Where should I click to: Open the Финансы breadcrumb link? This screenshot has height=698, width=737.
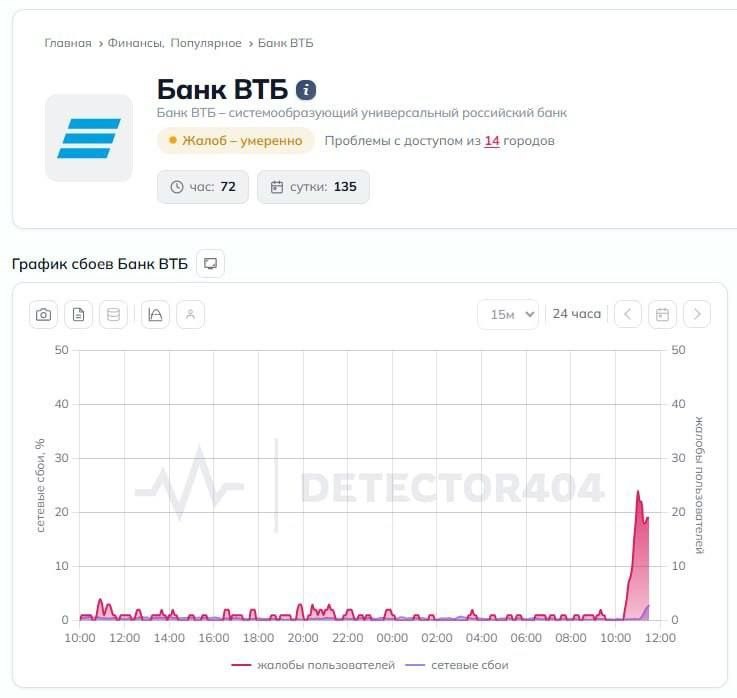click(x=136, y=43)
